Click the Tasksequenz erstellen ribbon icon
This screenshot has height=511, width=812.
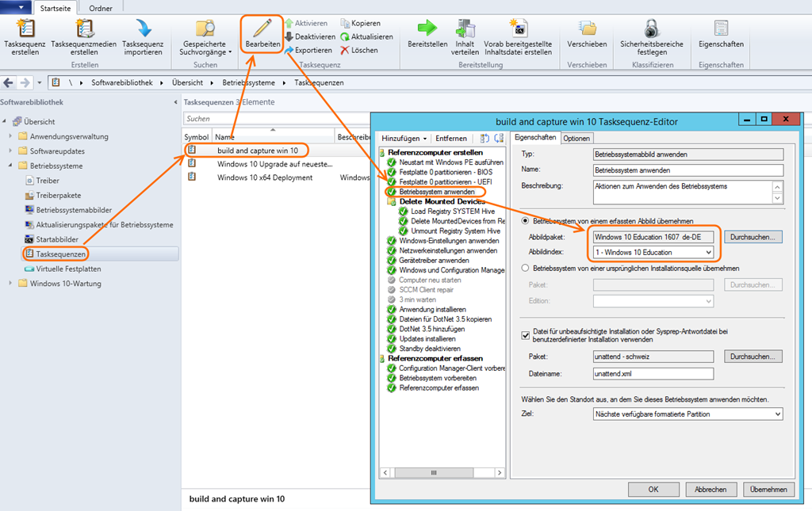(25, 30)
